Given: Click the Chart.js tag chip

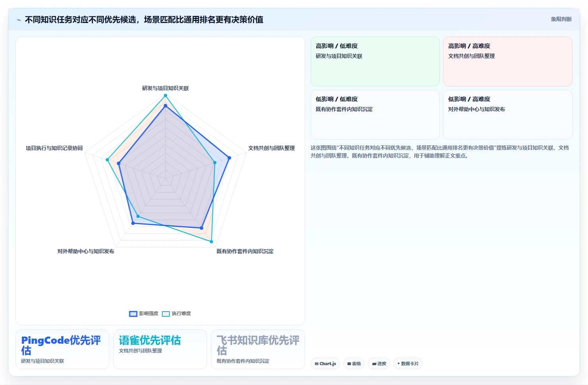Looking at the screenshot, I should click(x=325, y=364).
